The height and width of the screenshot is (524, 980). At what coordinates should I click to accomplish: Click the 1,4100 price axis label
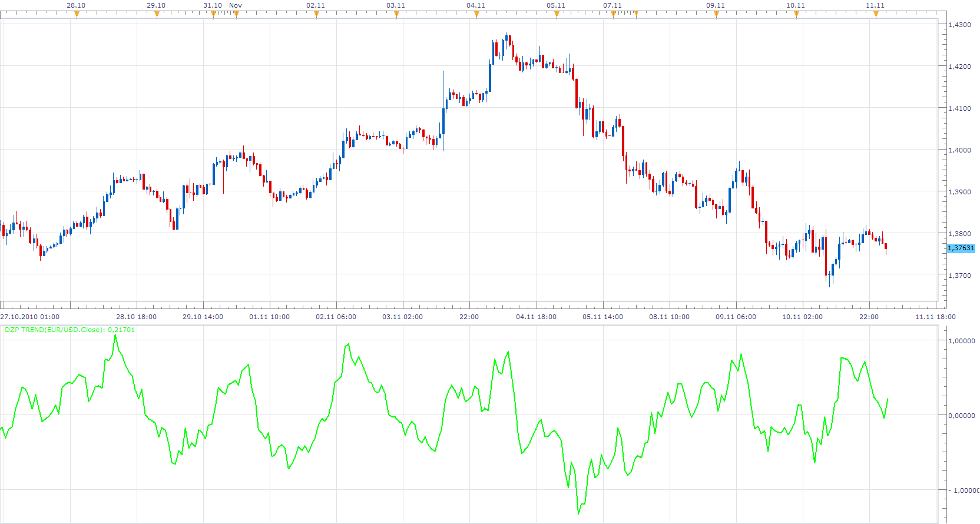coord(960,108)
